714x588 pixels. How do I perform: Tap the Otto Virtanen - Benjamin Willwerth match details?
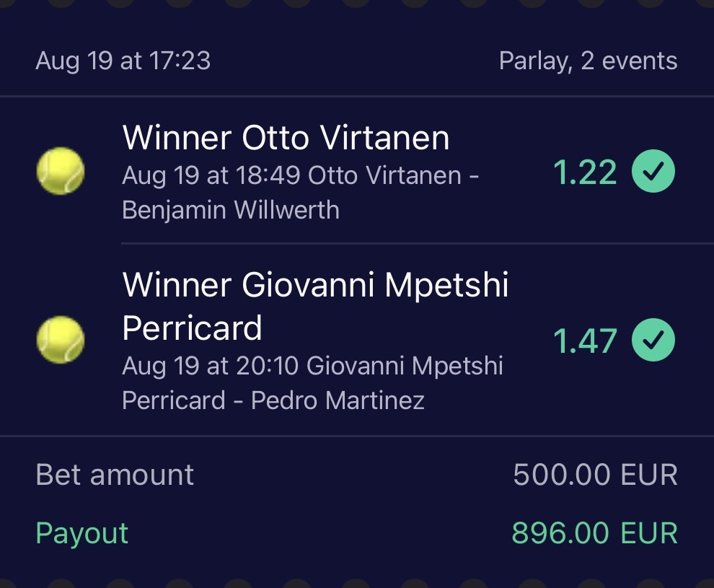301,193
